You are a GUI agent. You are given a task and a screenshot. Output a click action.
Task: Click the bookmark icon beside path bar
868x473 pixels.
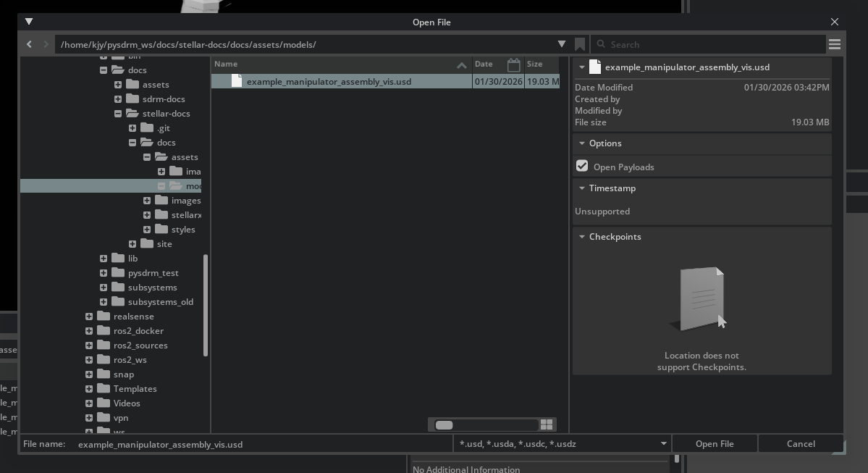coord(580,44)
